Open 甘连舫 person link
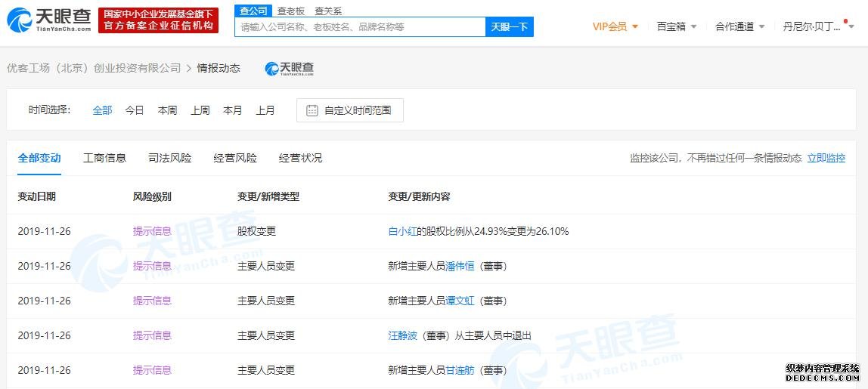Image resolution: width=868 pixels, height=389 pixels. (x=460, y=370)
